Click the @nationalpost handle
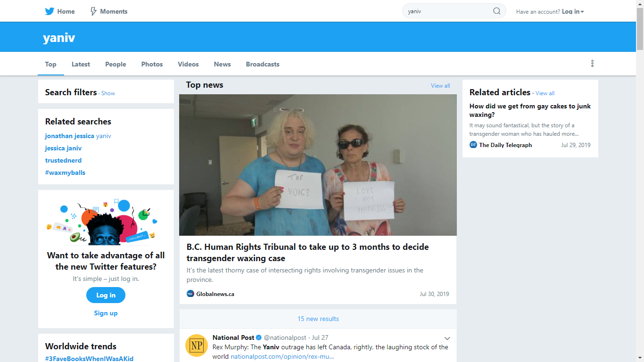The width and height of the screenshot is (644, 362). 285,337
